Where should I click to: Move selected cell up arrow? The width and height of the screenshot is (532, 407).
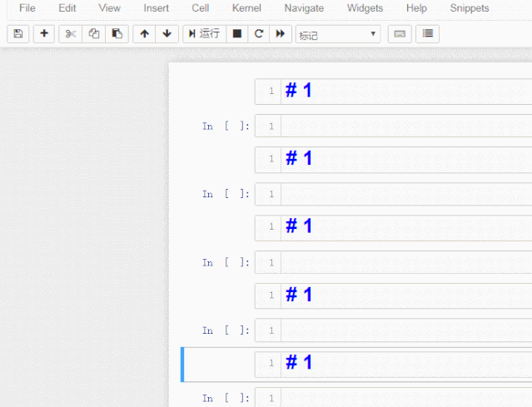click(x=144, y=34)
